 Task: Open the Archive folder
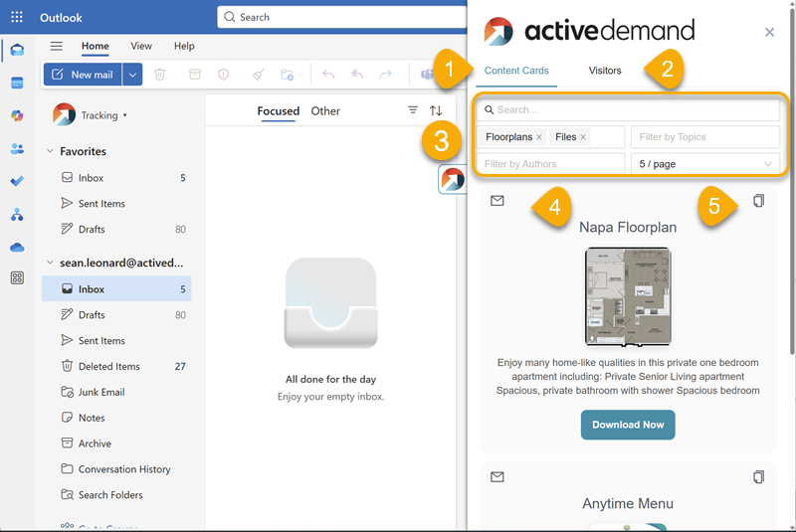pos(116,443)
